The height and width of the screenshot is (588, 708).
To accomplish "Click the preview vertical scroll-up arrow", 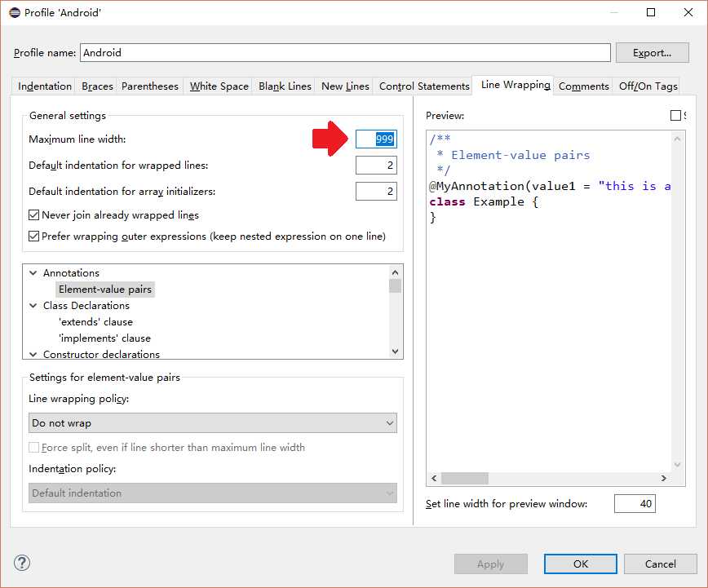I will pos(677,139).
